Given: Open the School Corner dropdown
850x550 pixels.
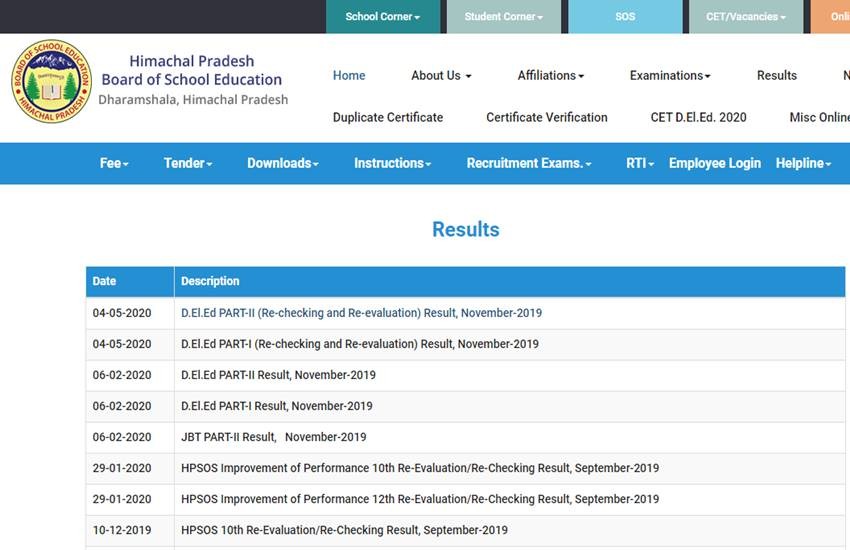Looking at the screenshot, I should click(382, 17).
